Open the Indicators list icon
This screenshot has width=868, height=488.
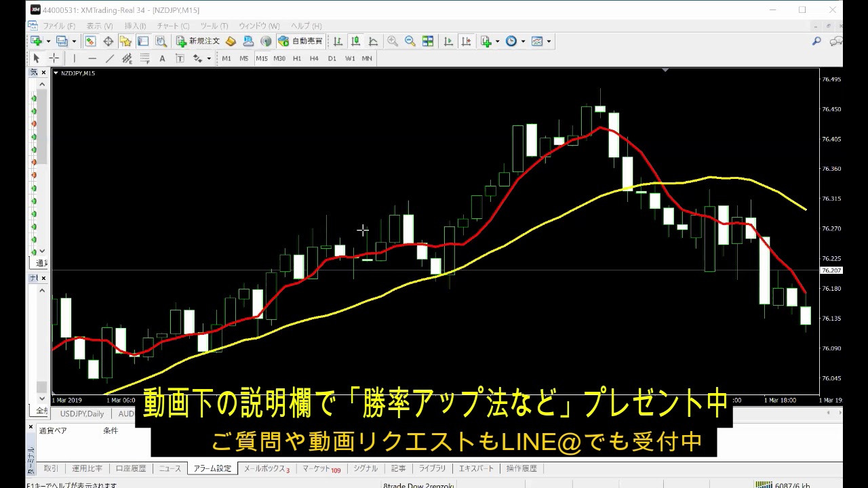(486, 41)
